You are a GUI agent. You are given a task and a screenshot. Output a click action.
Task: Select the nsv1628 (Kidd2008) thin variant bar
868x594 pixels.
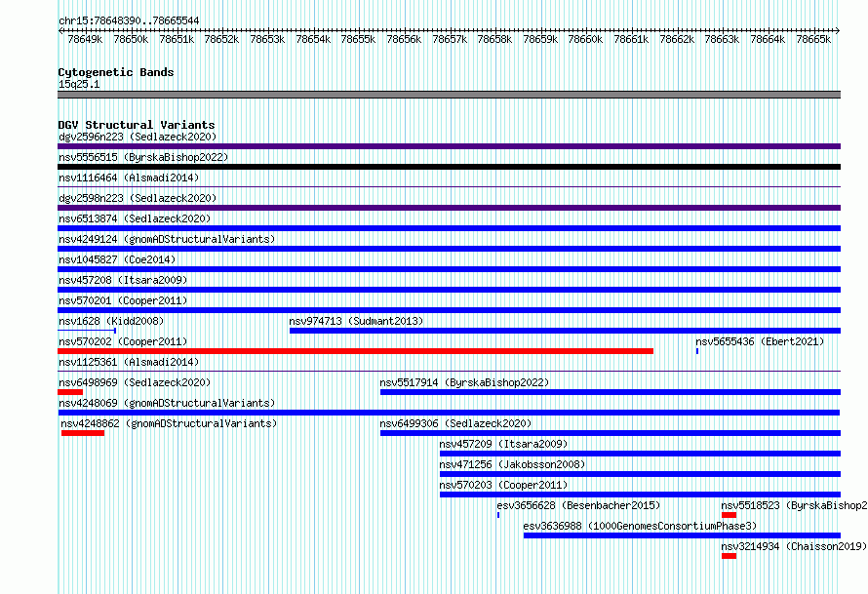87,331
